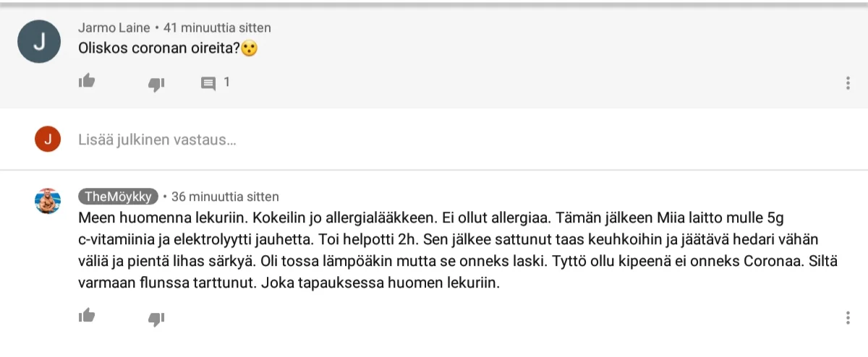
Task: Click the '36 minuuttia sitten' timestamp
Action: pos(225,197)
